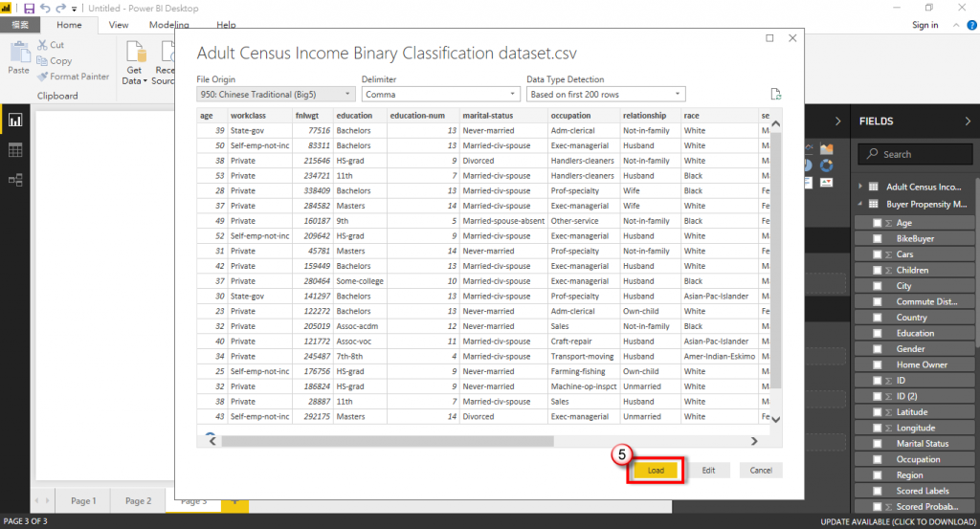
Task: Click the file settings icon in dialog
Action: coord(775,95)
